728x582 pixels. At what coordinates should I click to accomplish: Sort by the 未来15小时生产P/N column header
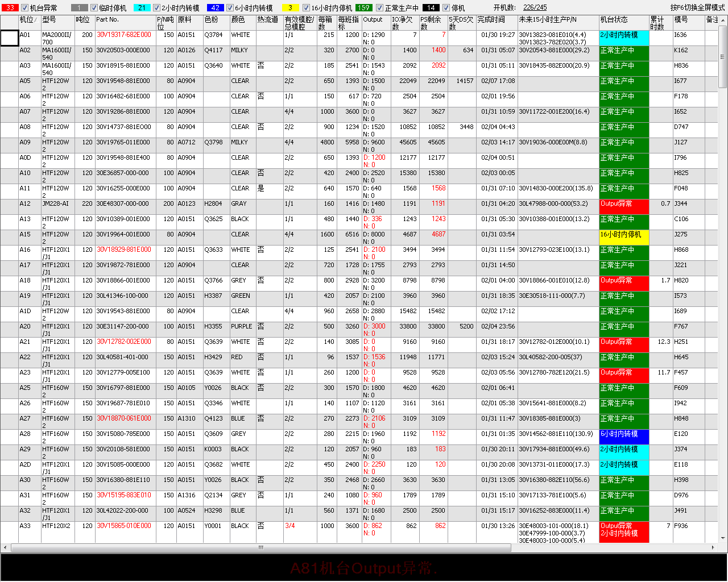558,23
